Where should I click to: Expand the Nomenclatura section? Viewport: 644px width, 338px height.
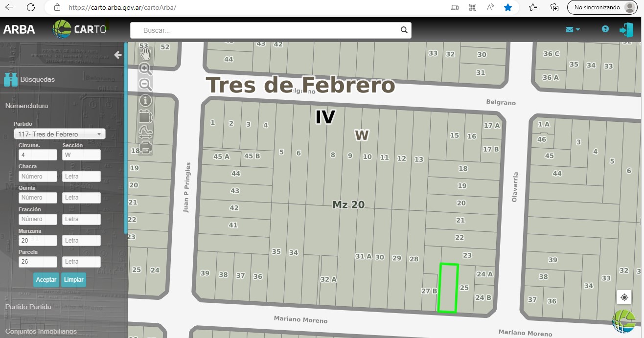pyautogui.click(x=26, y=106)
